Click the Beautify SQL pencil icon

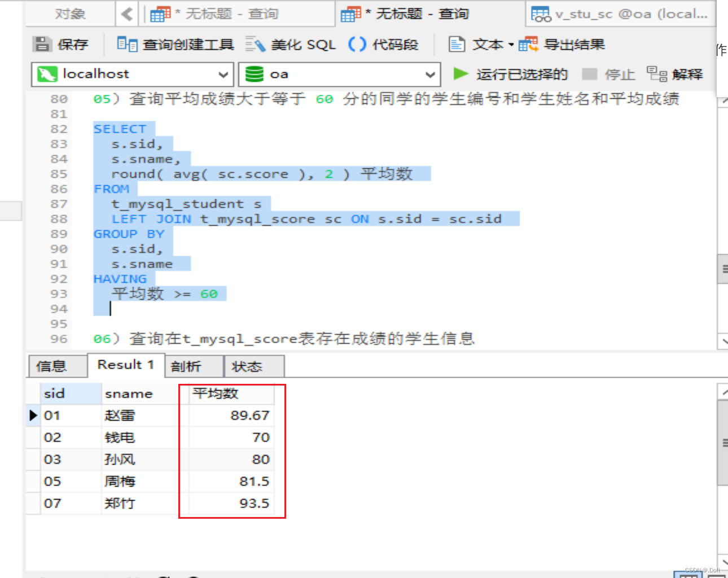[x=255, y=44]
